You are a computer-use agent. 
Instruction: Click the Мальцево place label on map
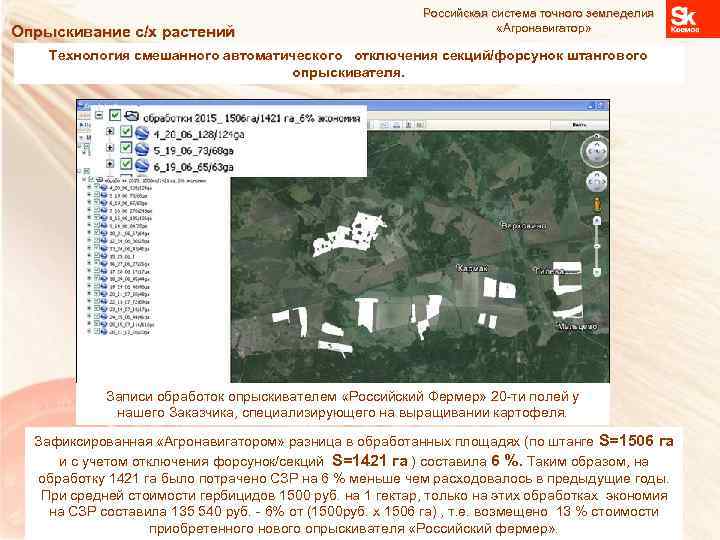tap(578, 326)
